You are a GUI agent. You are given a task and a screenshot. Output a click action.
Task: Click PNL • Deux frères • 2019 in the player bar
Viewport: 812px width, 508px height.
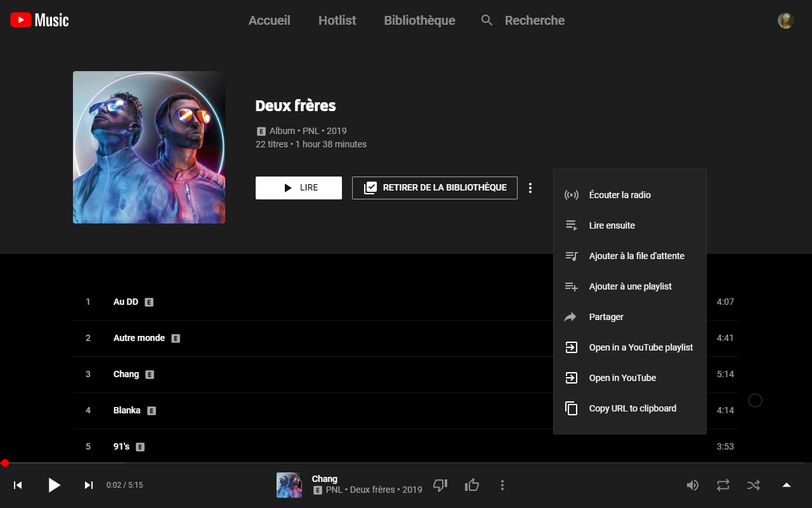374,490
